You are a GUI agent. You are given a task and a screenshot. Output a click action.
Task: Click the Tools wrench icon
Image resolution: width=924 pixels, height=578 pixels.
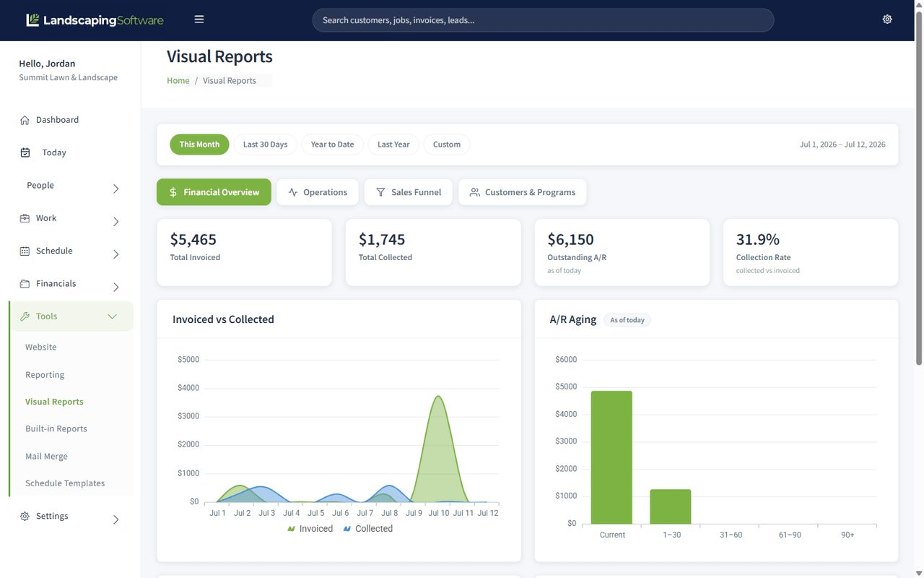point(25,316)
